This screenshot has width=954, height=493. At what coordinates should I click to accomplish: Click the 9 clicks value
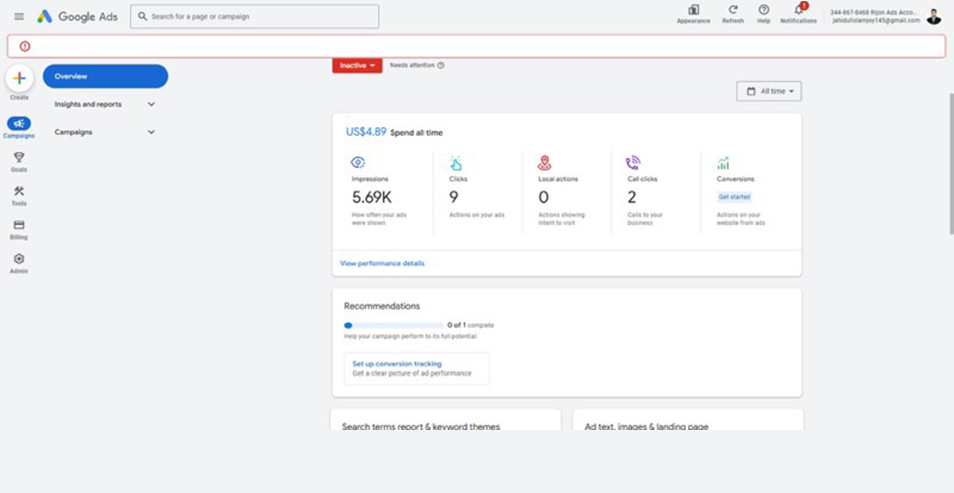[x=454, y=197]
